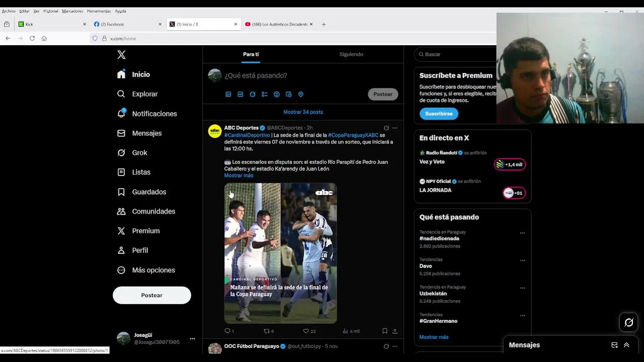Image resolution: width=644 pixels, height=362 pixels.
Task: Click Grok enhance icon in composer
Action: click(253, 94)
